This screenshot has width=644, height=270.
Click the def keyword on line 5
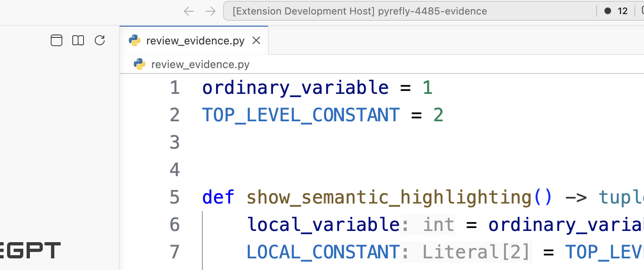click(x=219, y=197)
